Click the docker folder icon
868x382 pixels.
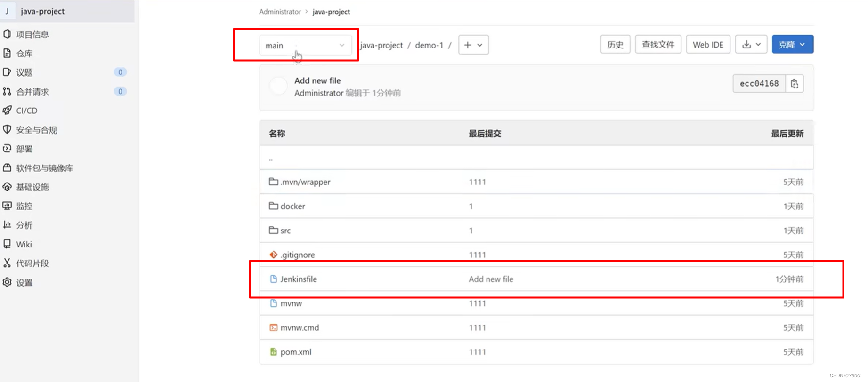point(273,206)
